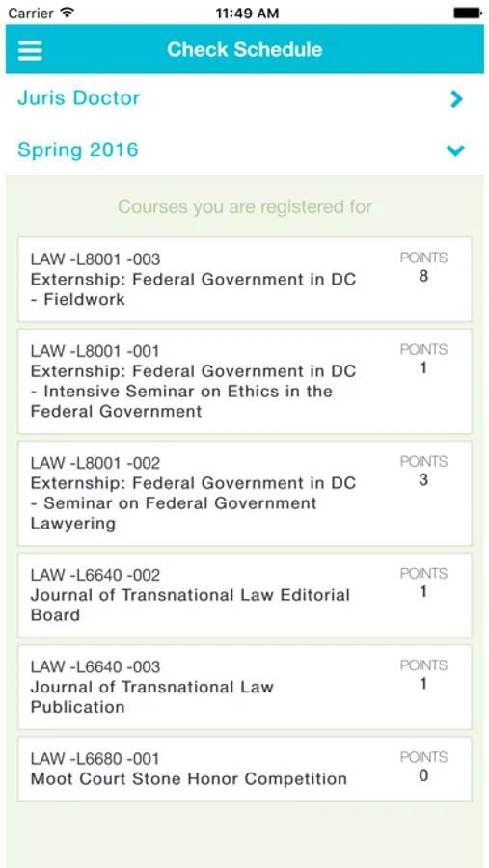Select the Juris Doctor program row

click(x=245, y=99)
